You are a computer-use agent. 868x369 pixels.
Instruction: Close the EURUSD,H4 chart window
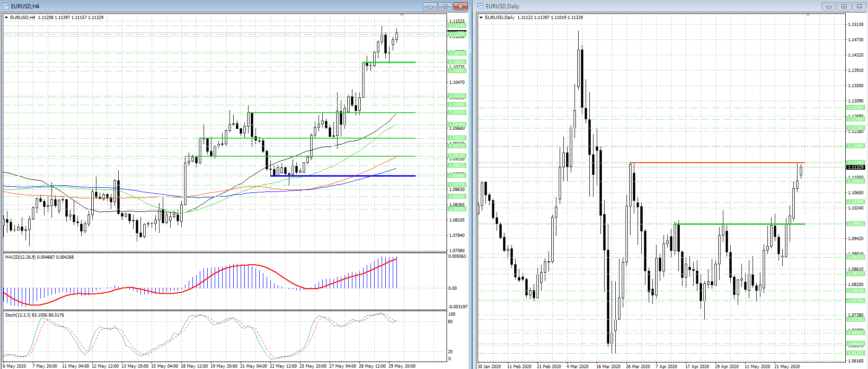coord(460,6)
